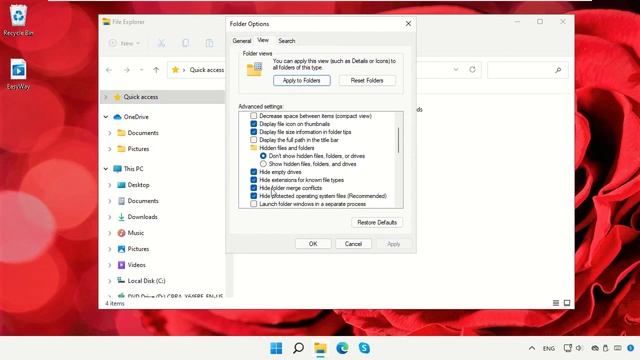
Task: Open File Explorer from the taskbar
Action: [x=320, y=348]
